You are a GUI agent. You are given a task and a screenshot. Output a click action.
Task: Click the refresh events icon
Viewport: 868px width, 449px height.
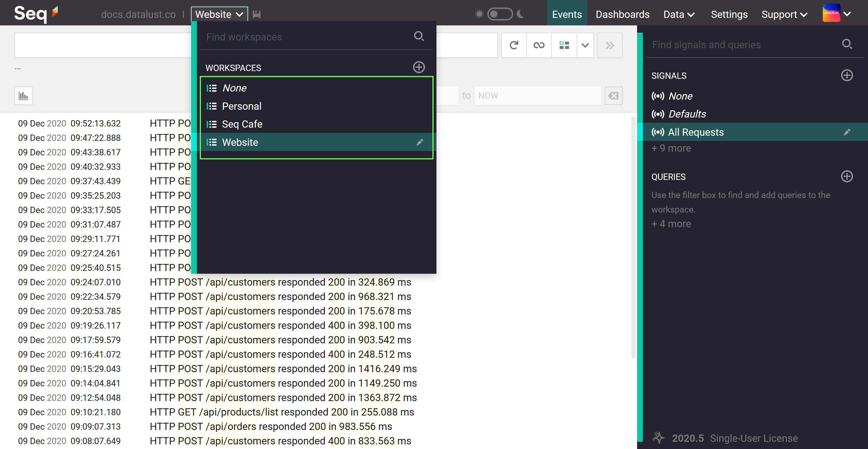[x=514, y=45]
